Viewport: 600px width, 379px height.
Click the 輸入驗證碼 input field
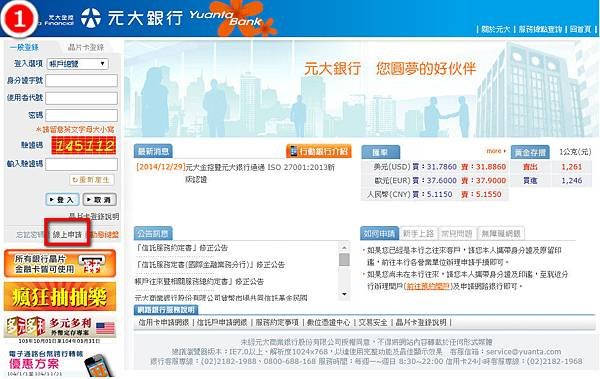[82, 164]
